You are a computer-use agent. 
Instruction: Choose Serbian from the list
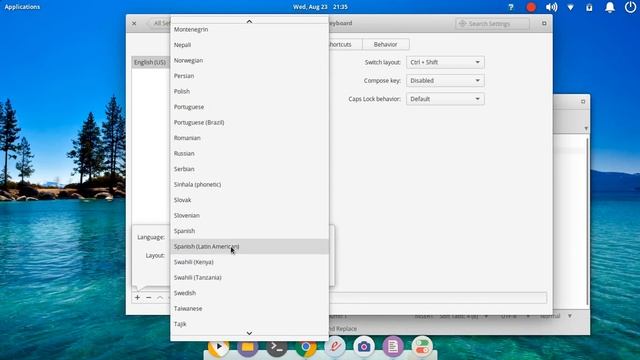(x=249, y=169)
